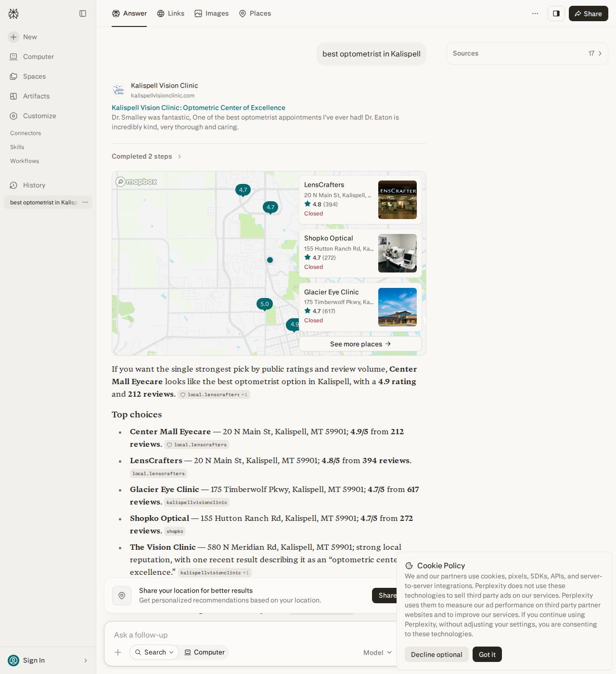Screen dimensions: 616x674
Task: Open options for the Kalispell history thread
Action: click(x=85, y=202)
